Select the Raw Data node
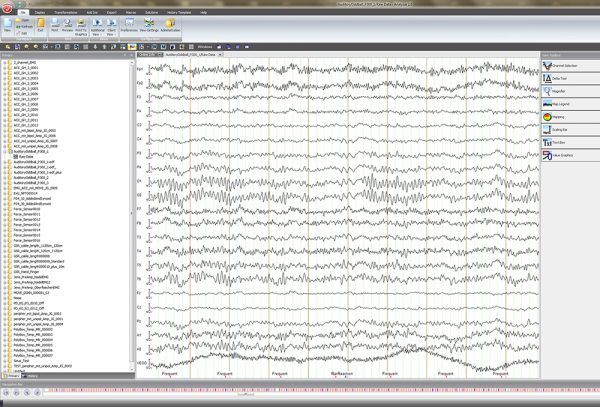 click(x=24, y=156)
